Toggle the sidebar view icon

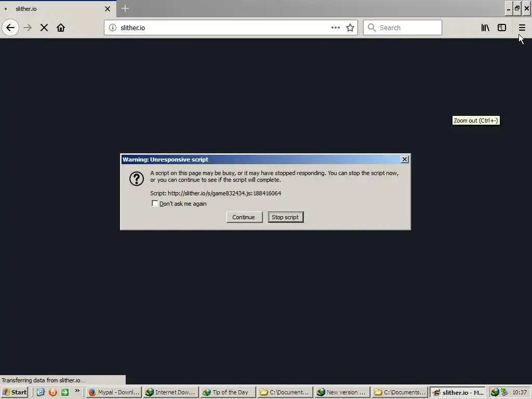tap(502, 28)
